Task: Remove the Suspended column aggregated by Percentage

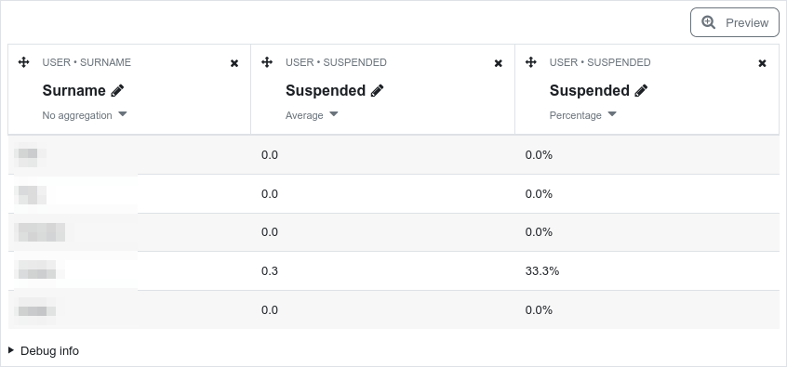Action: click(762, 63)
